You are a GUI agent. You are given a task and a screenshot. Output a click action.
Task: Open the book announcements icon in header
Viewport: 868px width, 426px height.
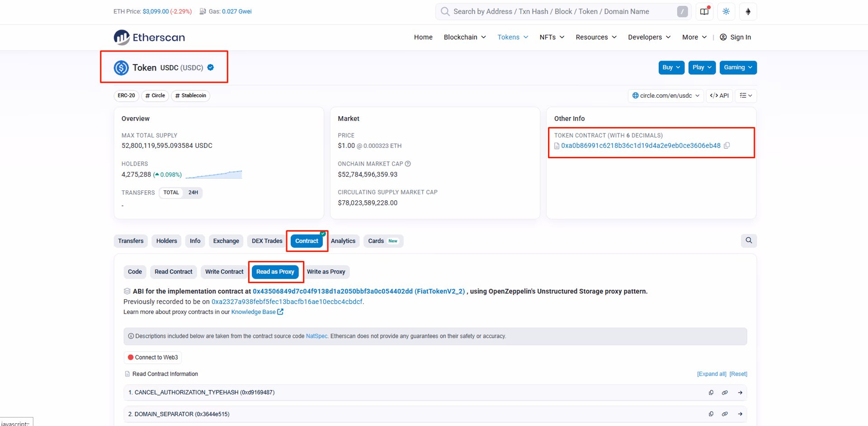tap(704, 12)
